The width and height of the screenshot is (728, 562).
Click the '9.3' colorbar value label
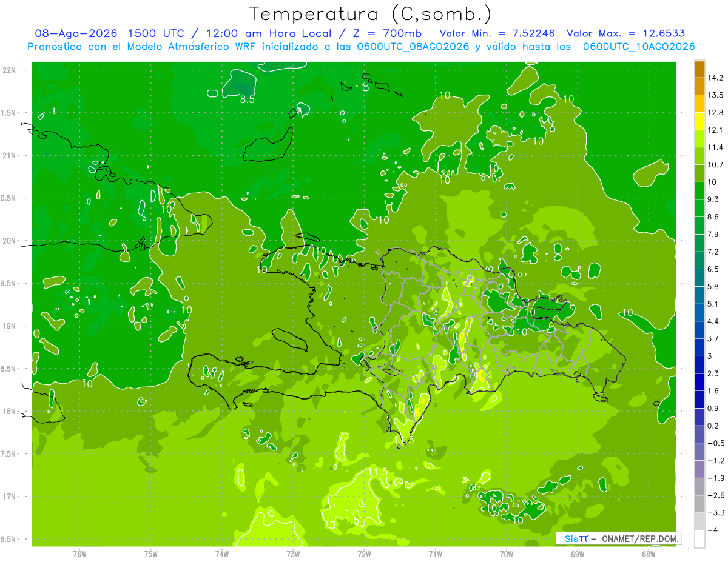714,199
